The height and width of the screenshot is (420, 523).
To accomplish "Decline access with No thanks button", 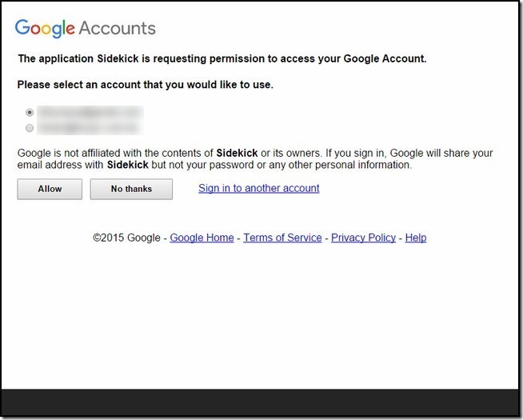I will point(131,189).
